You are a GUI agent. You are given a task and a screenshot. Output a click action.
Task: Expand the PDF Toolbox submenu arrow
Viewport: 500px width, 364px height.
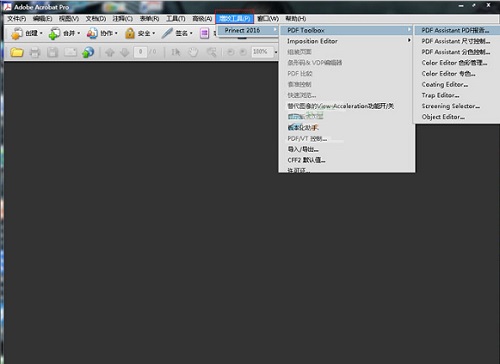409,30
